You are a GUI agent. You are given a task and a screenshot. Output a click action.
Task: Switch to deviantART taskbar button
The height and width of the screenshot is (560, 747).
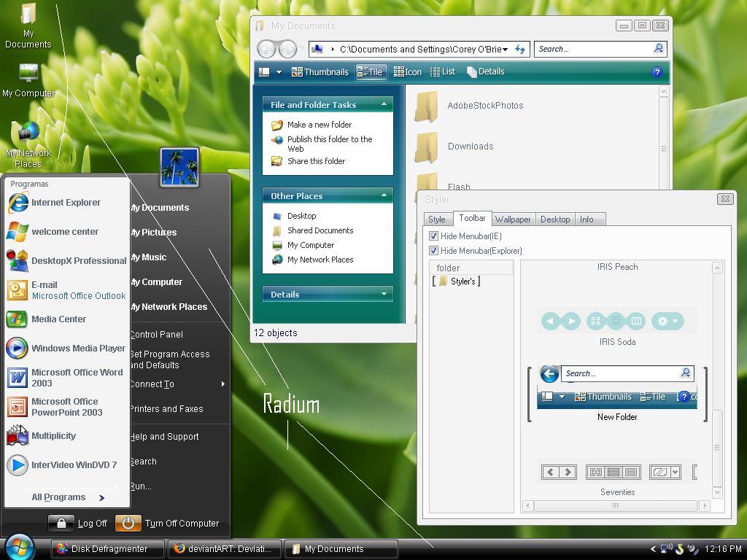tap(225, 548)
